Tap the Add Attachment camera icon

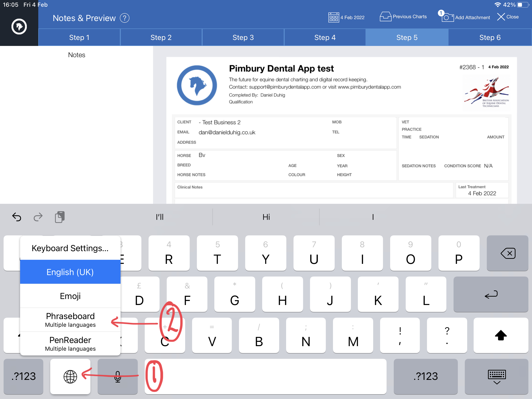tap(447, 17)
